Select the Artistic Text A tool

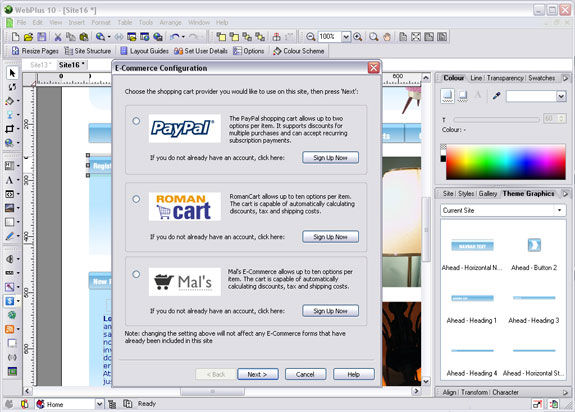[x=10, y=180]
